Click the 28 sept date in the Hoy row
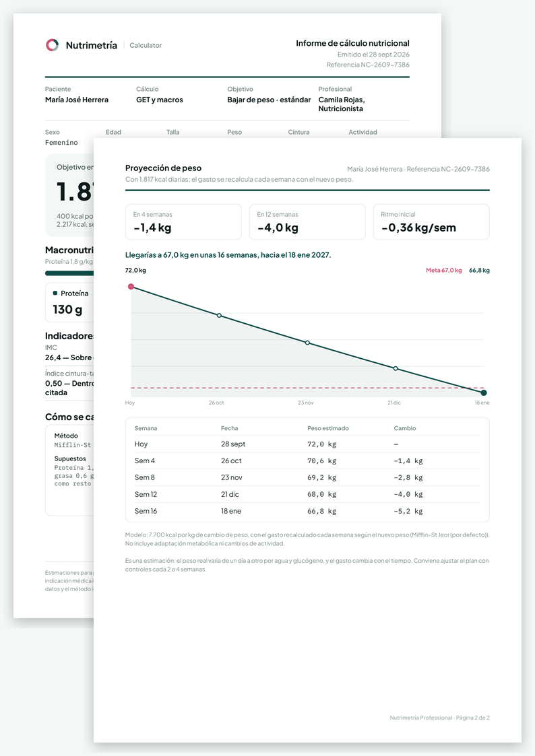Viewport: 535px width, 756px height. point(233,444)
